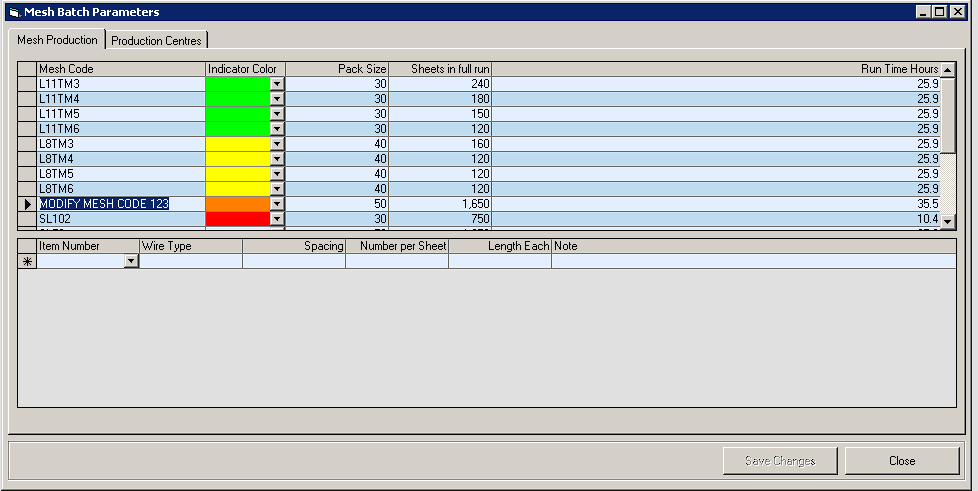Select the L8TM4 mesh code cell
The width and height of the screenshot is (978, 491).
coord(121,158)
